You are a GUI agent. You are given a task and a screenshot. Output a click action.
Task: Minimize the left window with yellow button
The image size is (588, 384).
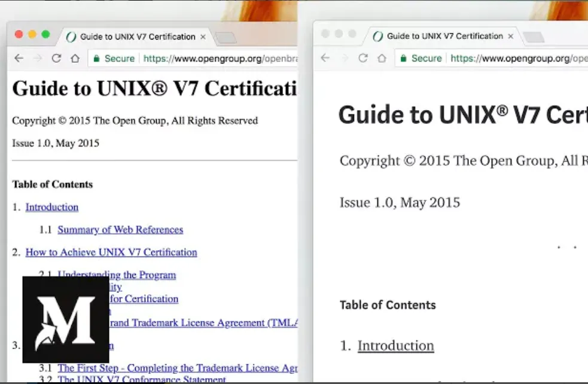(x=32, y=35)
